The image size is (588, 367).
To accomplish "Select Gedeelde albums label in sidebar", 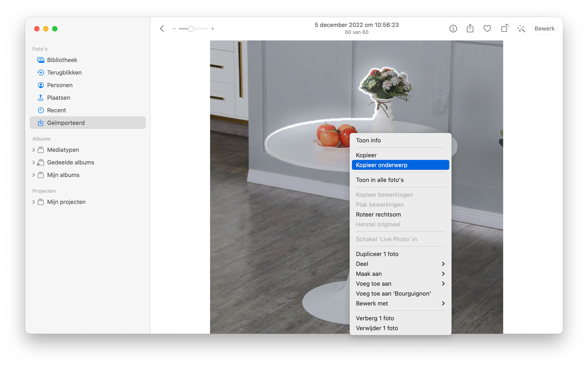I will [70, 163].
